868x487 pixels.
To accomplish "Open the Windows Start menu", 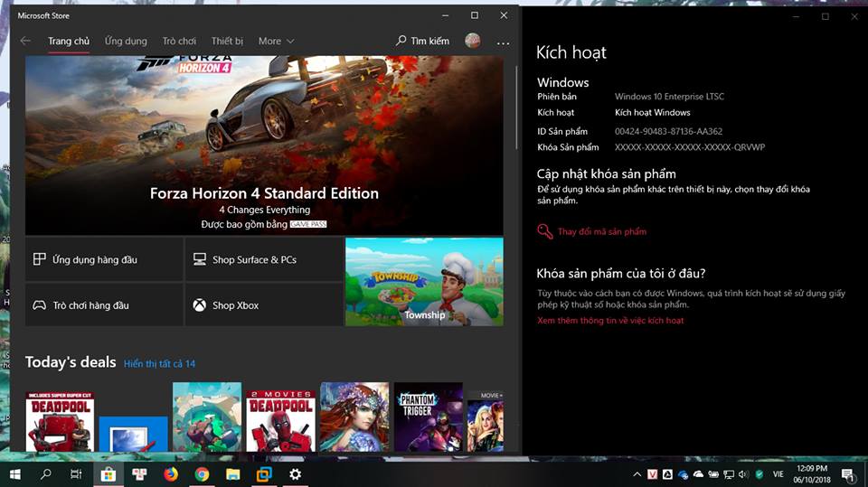I will 15,474.
